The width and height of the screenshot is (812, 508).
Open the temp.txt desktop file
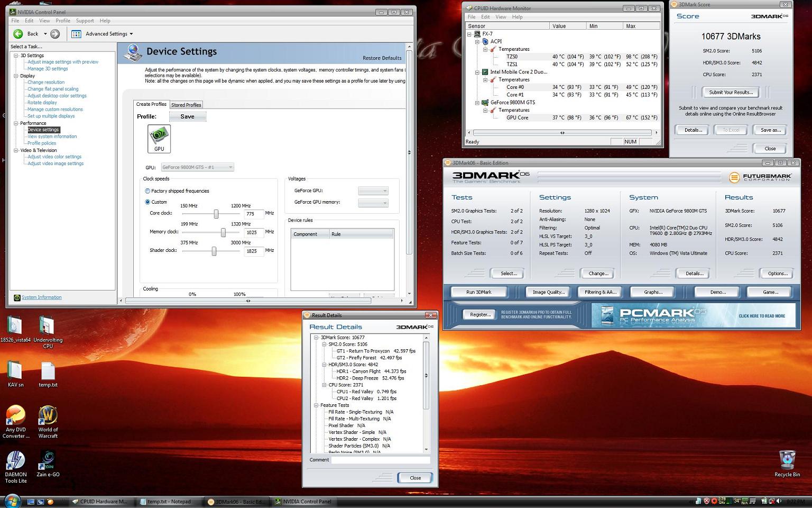(x=48, y=374)
